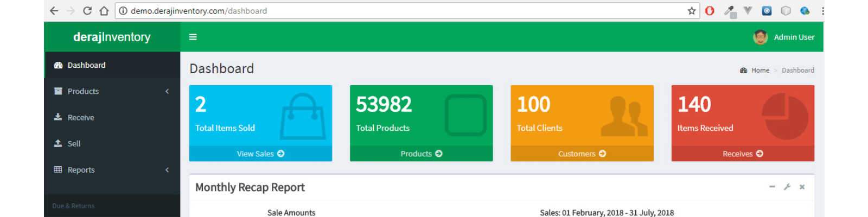Image resolution: width=868 pixels, height=217 pixels.
Task: Follow the View Sales link
Action: pos(260,154)
